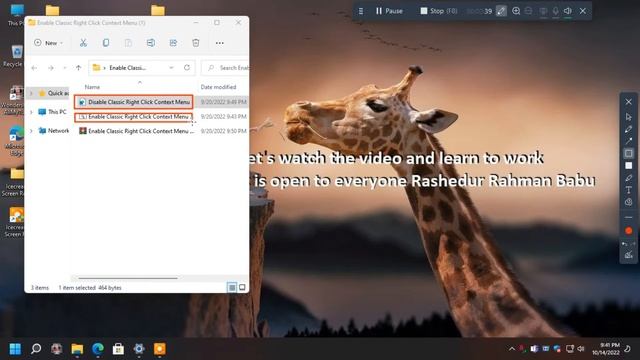640x360 pixels.
Task: Select the step number tool in drawing panel
Action: pos(629,202)
